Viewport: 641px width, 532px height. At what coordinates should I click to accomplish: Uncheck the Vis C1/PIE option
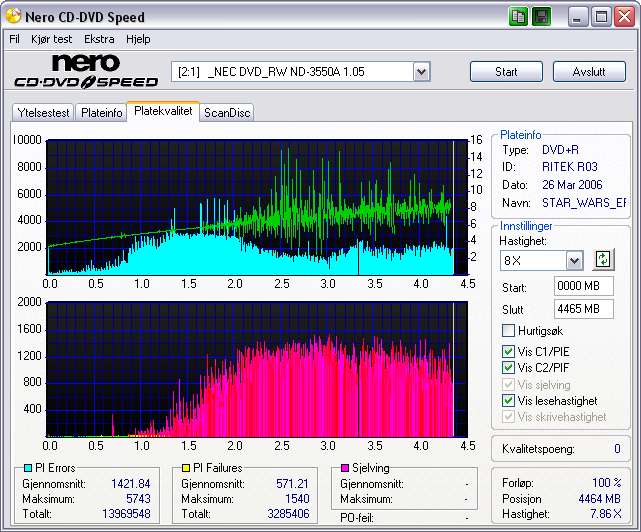click(x=509, y=351)
